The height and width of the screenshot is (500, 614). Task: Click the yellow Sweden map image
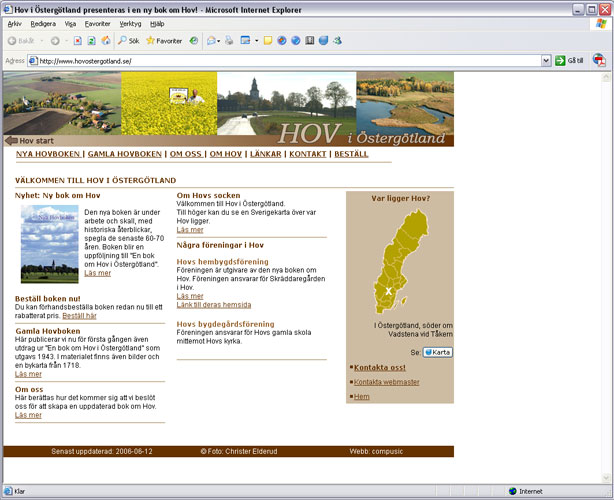pyautogui.click(x=401, y=262)
